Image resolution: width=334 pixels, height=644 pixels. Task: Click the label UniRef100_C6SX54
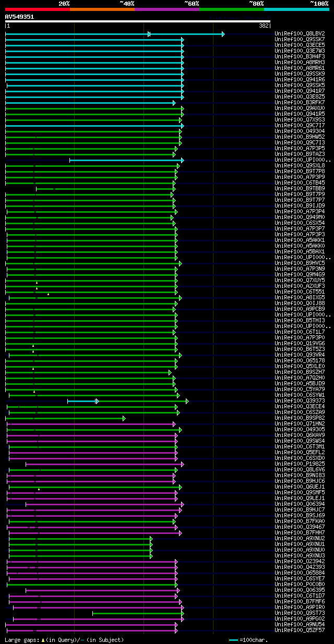click(x=300, y=223)
